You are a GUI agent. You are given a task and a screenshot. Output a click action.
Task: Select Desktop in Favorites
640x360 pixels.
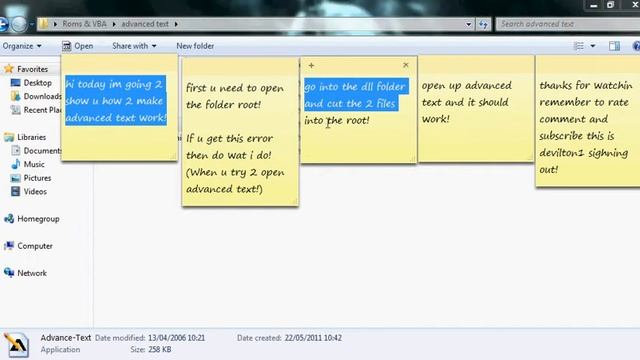pos(38,82)
